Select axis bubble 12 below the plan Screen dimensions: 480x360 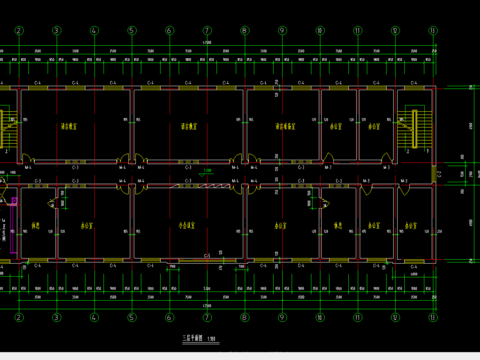point(395,317)
